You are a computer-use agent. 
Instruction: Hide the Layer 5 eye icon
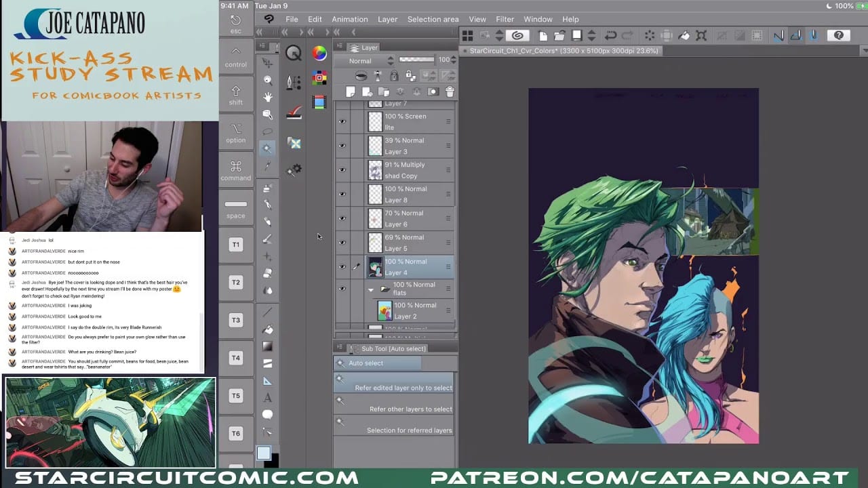tap(342, 243)
